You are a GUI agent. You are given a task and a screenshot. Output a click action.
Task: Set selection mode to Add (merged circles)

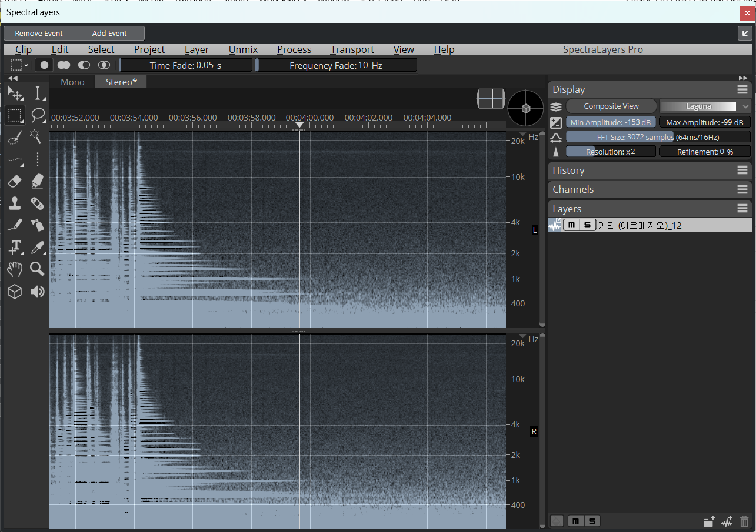64,65
